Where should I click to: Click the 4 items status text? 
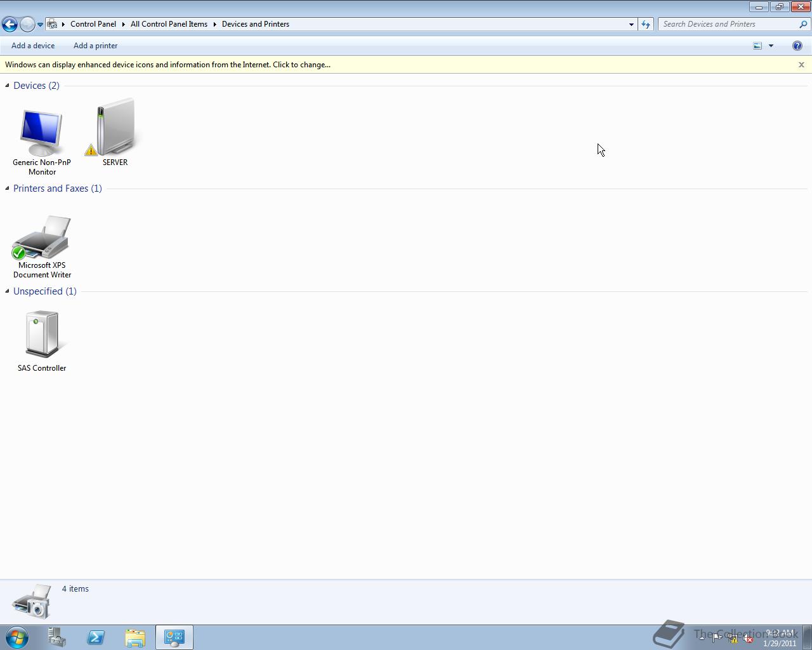(x=75, y=589)
